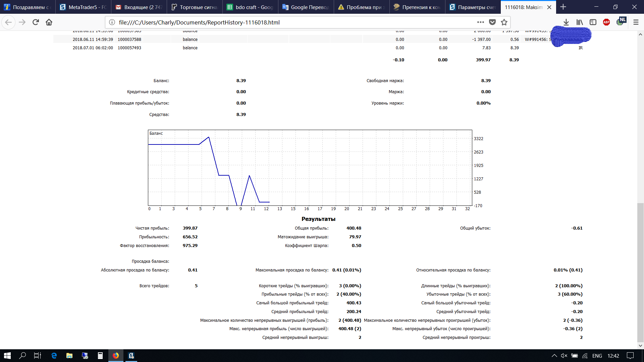Screen dimensions: 644x362
Task: Select Общая прибыль value 400.48
Action: pyautogui.click(x=354, y=228)
